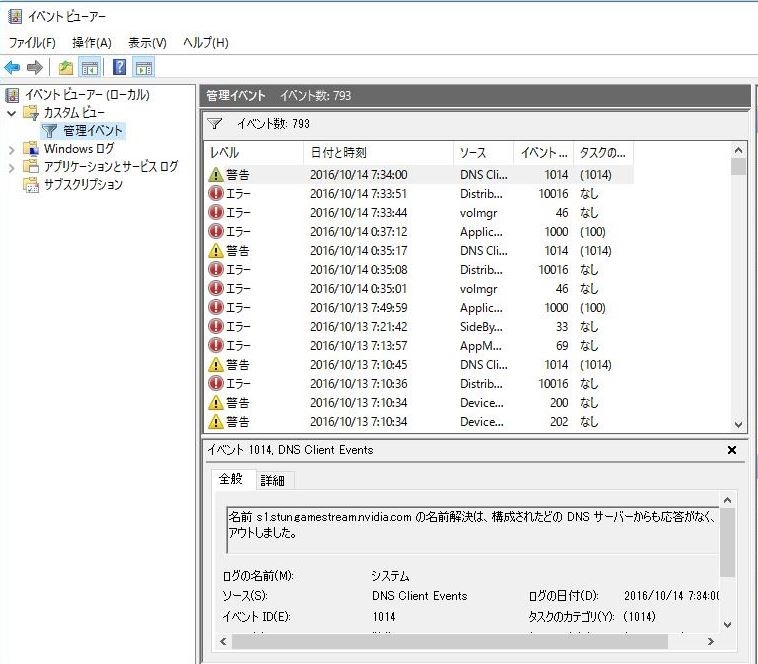Image resolution: width=758 pixels, height=664 pixels.
Task: Click the イベント ID(E): value 1014
Action: pos(383,617)
